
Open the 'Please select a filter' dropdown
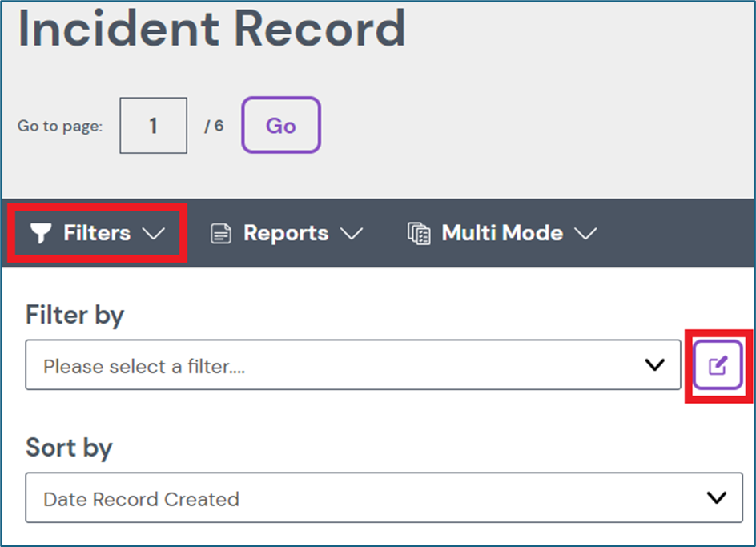(x=352, y=365)
